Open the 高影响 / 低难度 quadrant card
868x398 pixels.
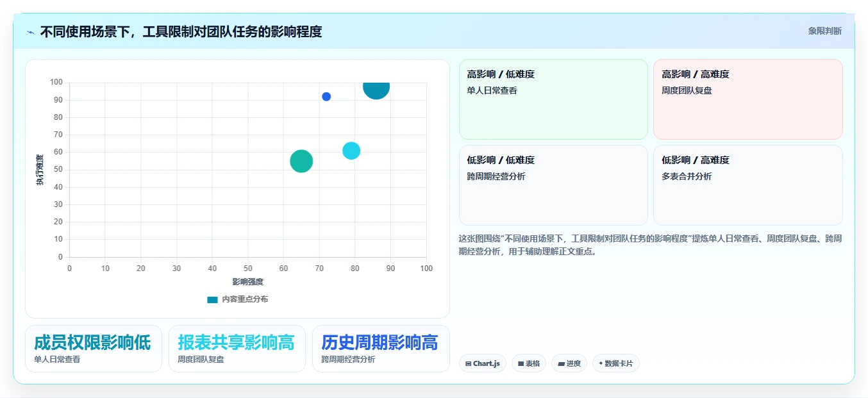coord(554,99)
